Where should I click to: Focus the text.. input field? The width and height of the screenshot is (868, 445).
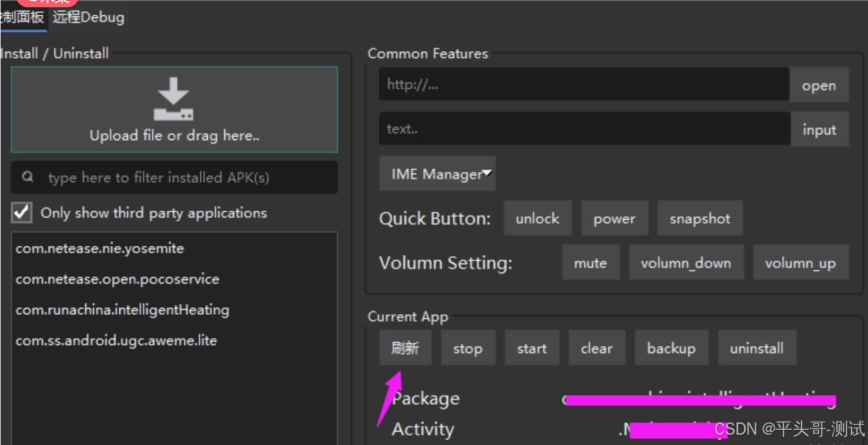click(x=584, y=128)
